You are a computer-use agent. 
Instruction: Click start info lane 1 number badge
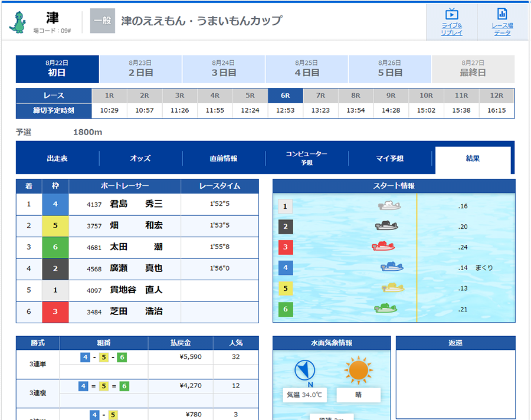point(285,206)
